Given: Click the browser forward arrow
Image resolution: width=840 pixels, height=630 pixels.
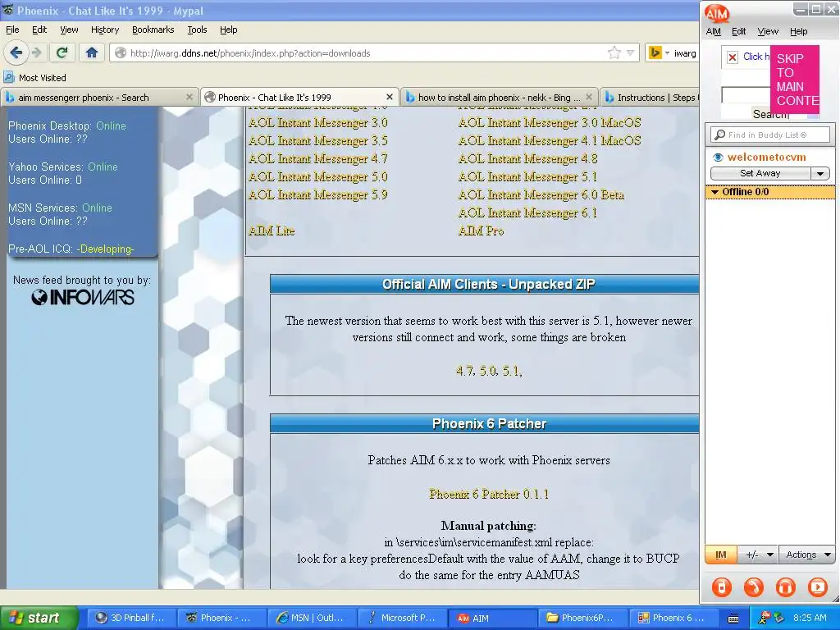Looking at the screenshot, I should [36, 52].
